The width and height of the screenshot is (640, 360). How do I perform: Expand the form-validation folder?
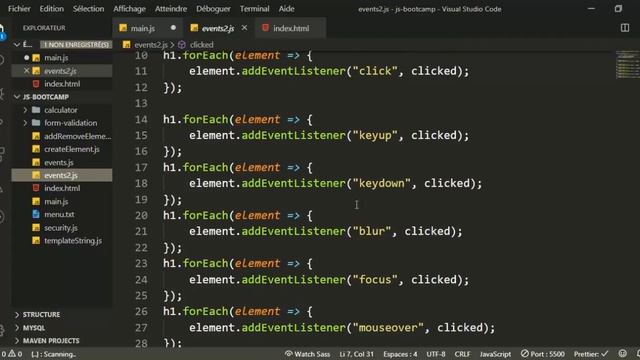pos(25,123)
